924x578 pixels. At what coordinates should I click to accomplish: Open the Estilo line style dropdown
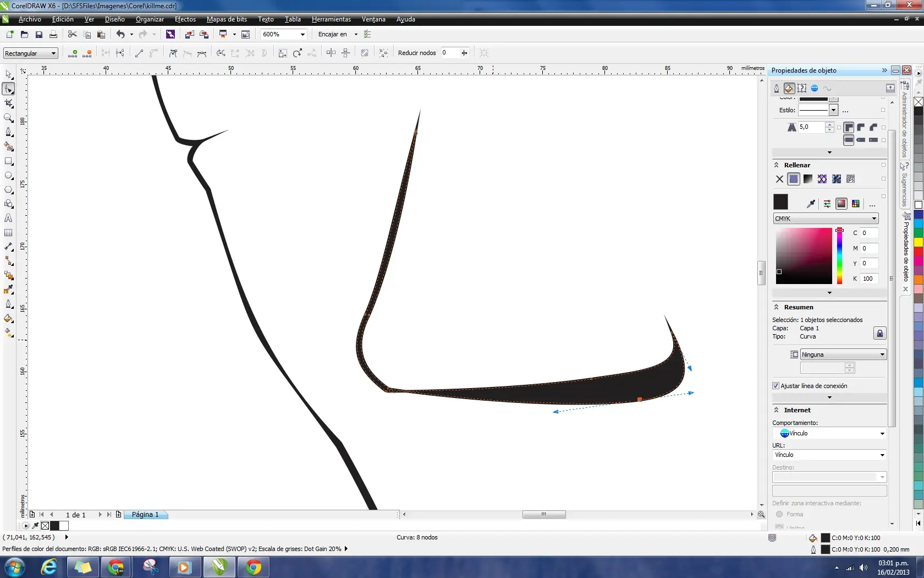pos(833,110)
